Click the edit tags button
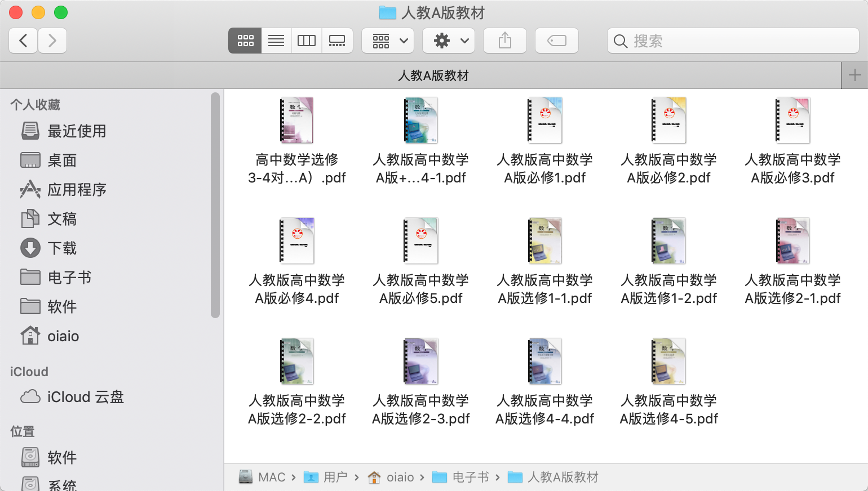The image size is (868, 491). pyautogui.click(x=557, y=41)
